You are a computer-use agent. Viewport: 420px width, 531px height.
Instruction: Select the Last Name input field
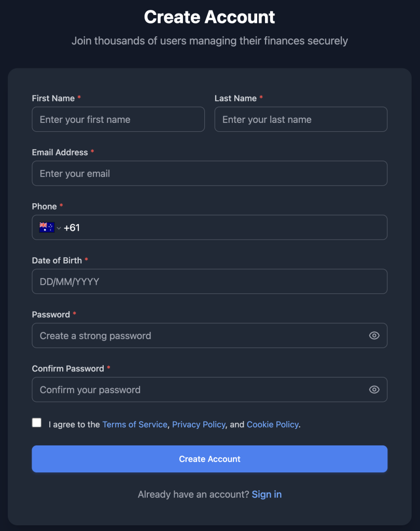(x=301, y=119)
